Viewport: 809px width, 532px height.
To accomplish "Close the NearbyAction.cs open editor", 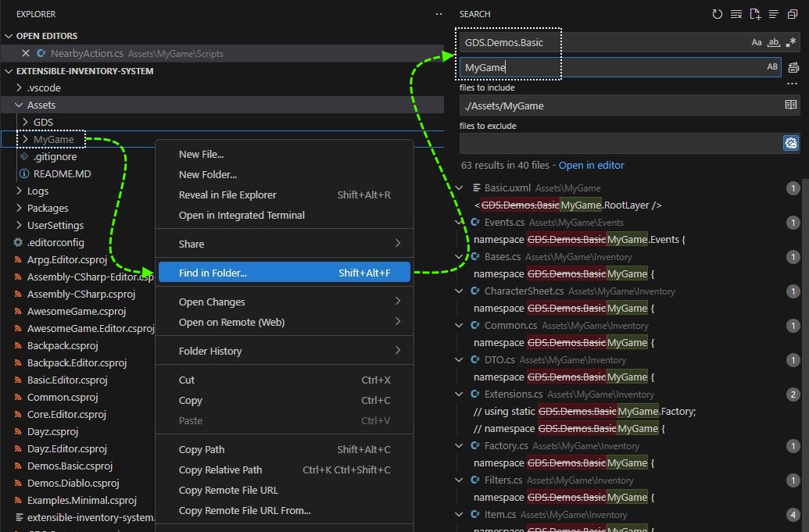I will tap(26, 54).
